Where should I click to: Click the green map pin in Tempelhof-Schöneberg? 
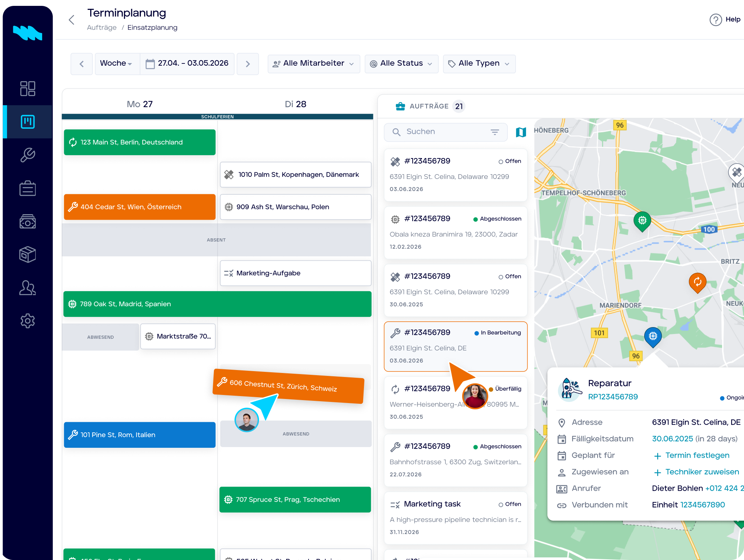(642, 221)
